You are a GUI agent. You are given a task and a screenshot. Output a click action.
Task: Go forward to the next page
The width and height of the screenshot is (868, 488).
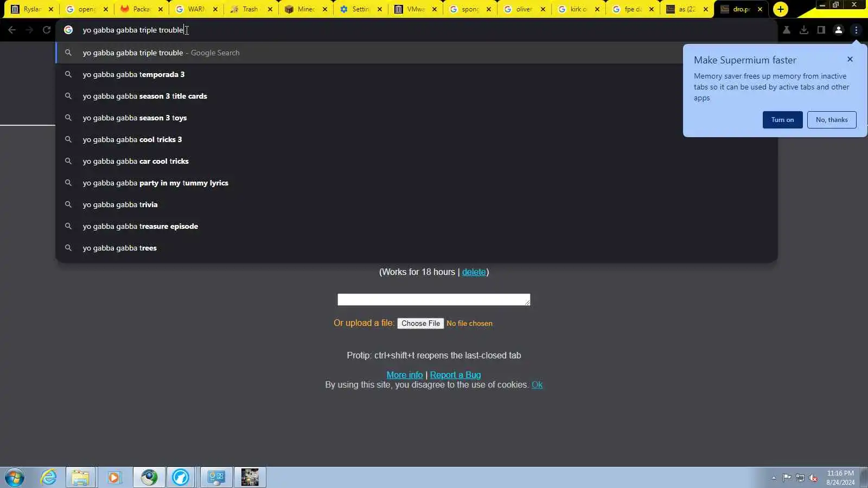point(29,30)
